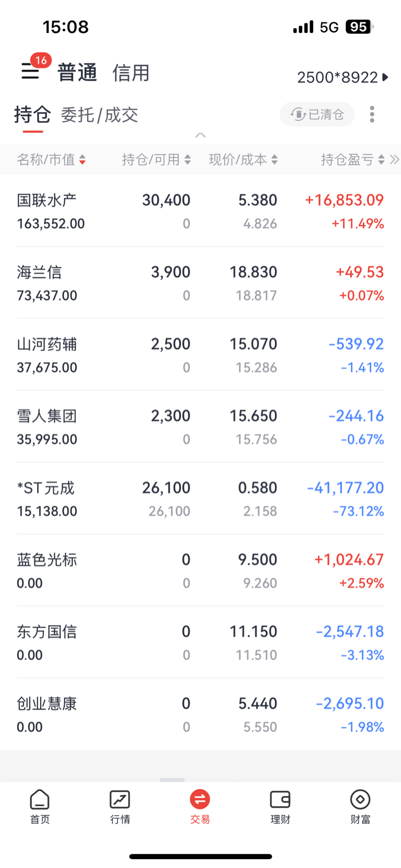This screenshot has width=401, height=868.
Task: Toggle the 已清仓 cleared positions pill
Action: click(317, 114)
